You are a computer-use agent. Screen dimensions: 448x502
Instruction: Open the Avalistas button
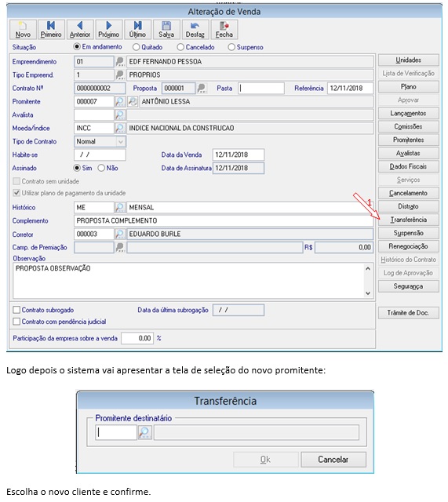pyautogui.click(x=408, y=154)
